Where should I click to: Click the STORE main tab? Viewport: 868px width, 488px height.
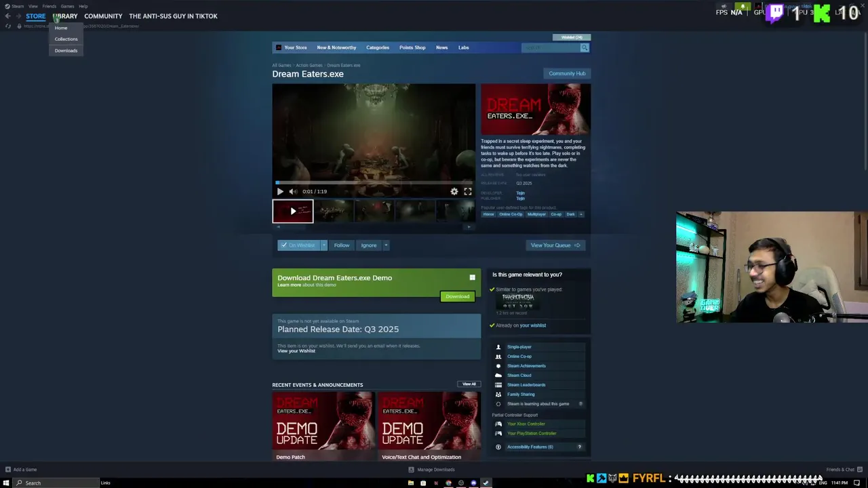pyautogui.click(x=35, y=16)
